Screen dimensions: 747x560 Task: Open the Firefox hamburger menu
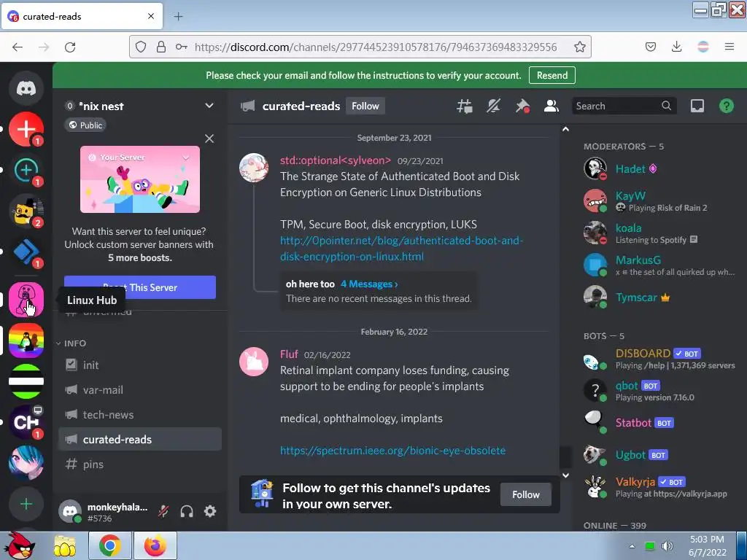729,47
